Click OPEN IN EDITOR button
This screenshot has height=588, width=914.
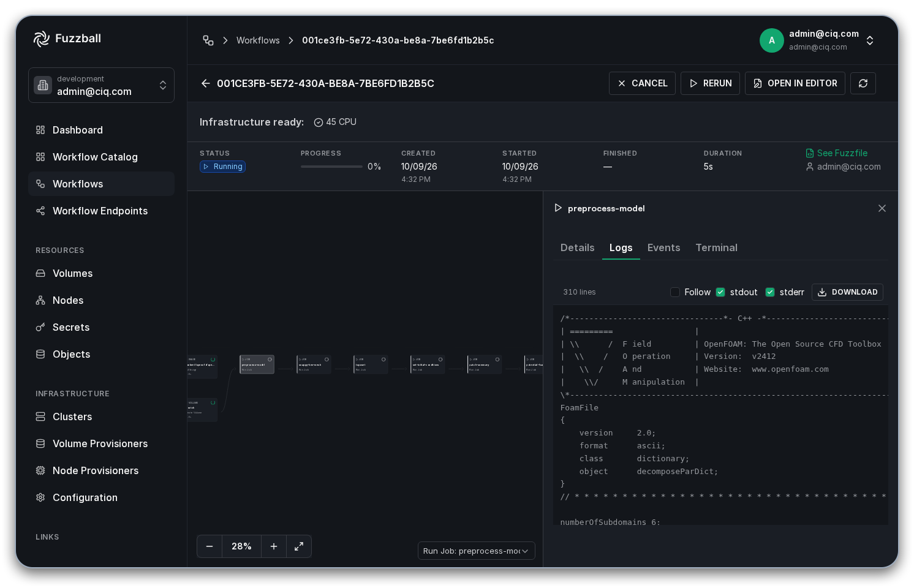tap(795, 83)
